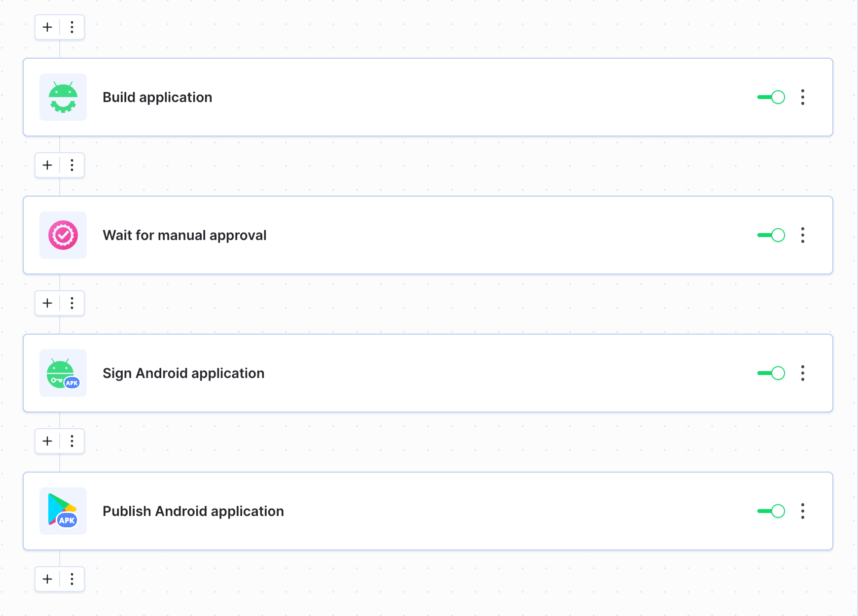Image resolution: width=858 pixels, height=616 pixels.
Task: Disable the Build application step toggle
Action: click(771, 97)
